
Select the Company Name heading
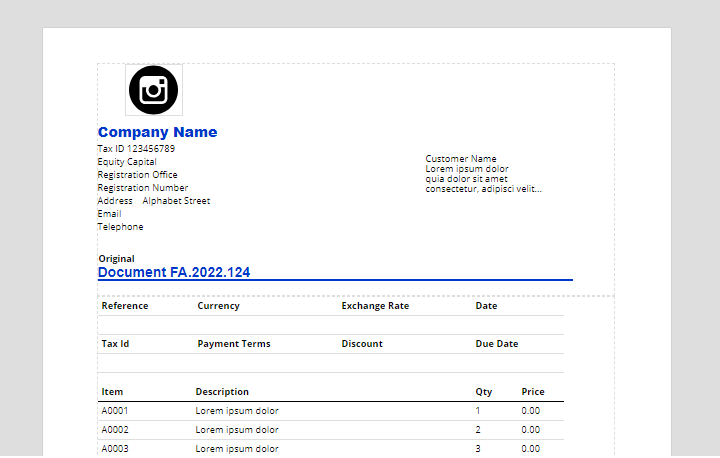(x=157, y=132)
